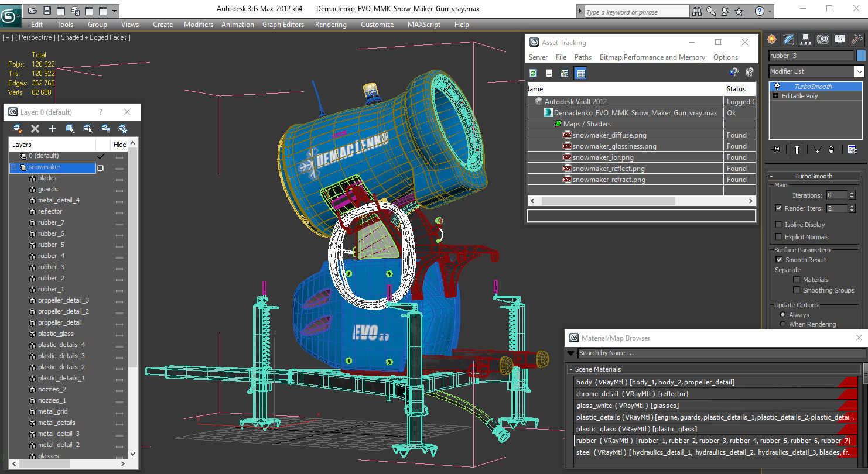The image size is (868, 474).
Task: Click Search by Name field in Material Browser
Action: pos(721,353)
